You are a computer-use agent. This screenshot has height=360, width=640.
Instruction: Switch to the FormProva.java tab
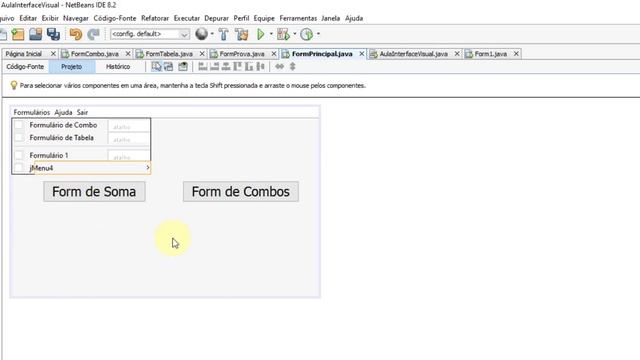click(x=242, y=54)
